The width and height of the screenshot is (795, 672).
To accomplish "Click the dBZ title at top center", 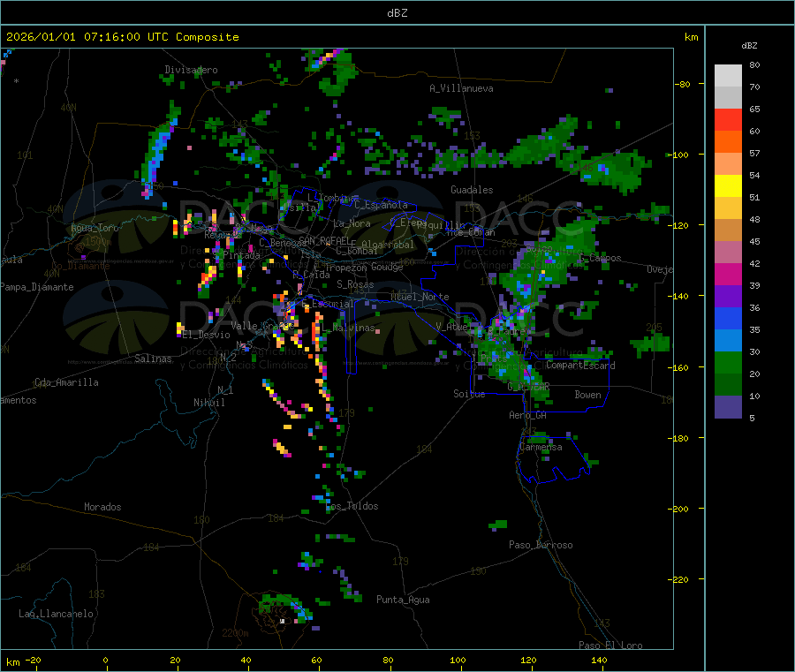I will point(397,13).
